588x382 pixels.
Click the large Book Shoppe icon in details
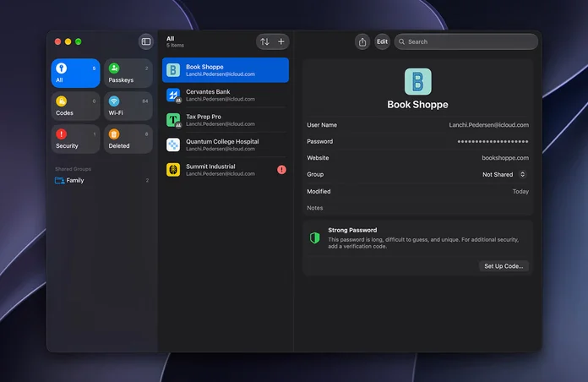point(417,81)
